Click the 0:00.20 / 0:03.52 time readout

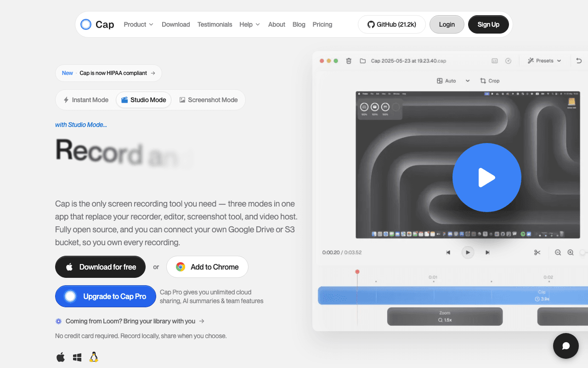click(342, 253)
